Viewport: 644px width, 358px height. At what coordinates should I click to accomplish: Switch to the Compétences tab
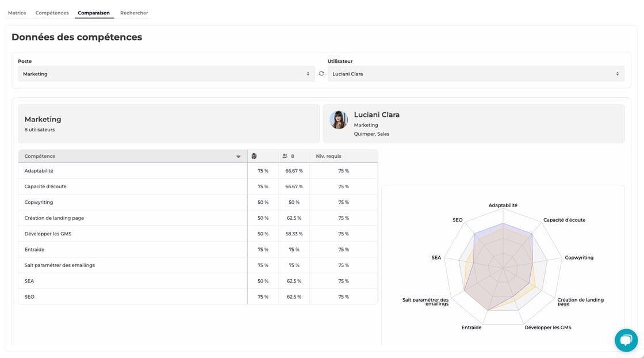coord(52,13)
